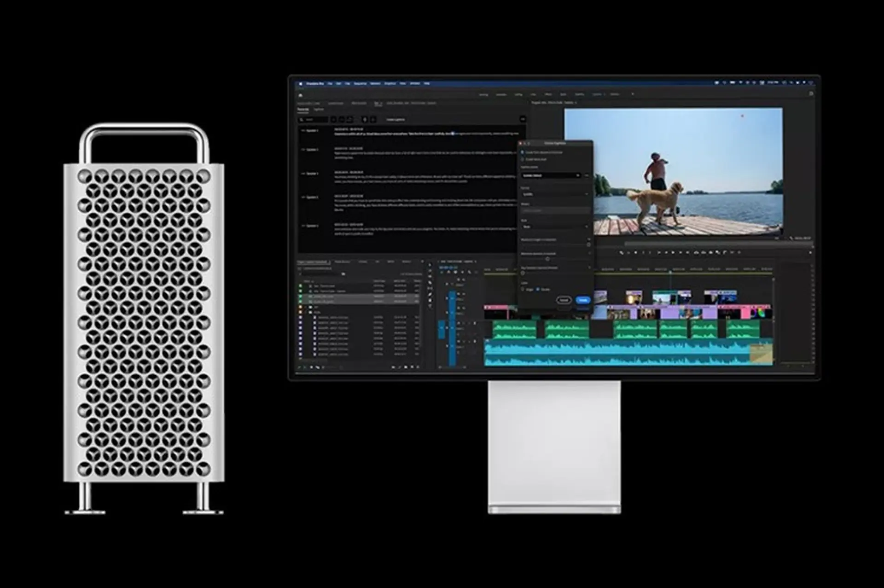The image size is (884, 588).
Task: Open Timeline Display Settings wrench
Action: [469, 272]
